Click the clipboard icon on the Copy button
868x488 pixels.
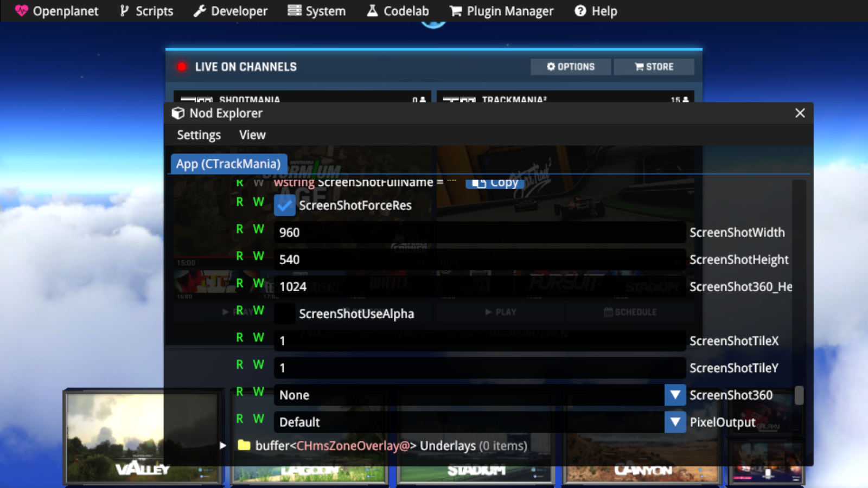[x=477, y=182]
